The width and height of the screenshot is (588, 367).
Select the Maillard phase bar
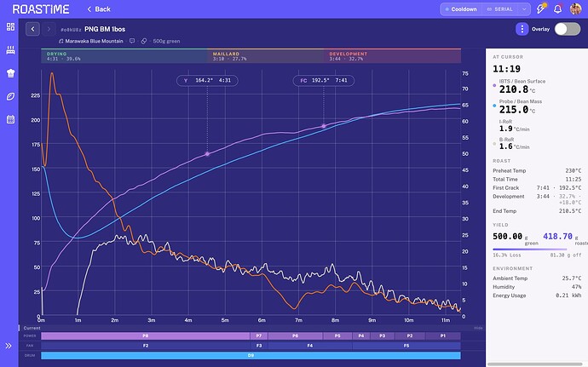click(x=265, y=56)
